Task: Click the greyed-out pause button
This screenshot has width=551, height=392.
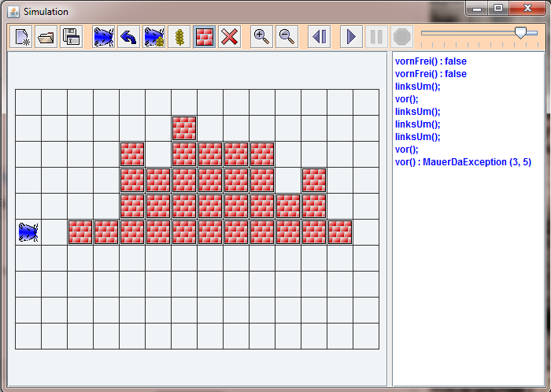Action: [377, 36]
